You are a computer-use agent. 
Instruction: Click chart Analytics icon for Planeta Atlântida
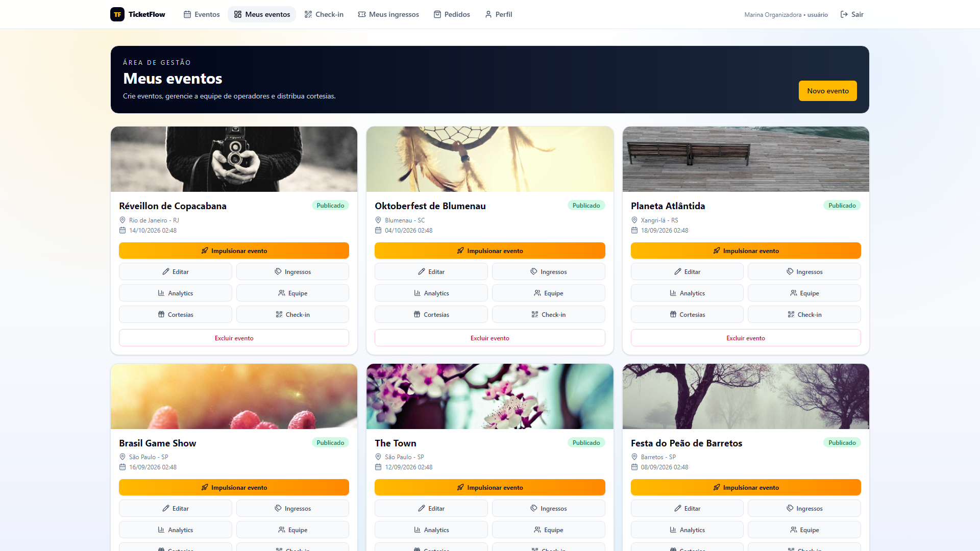(673, 293)
